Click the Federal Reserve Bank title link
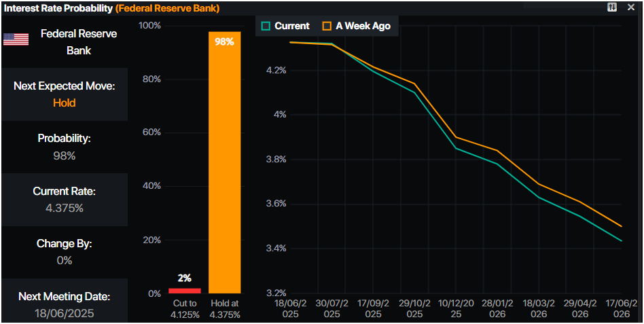The height and width of the screenshot is (324, 644). click(x=167, y=8)
